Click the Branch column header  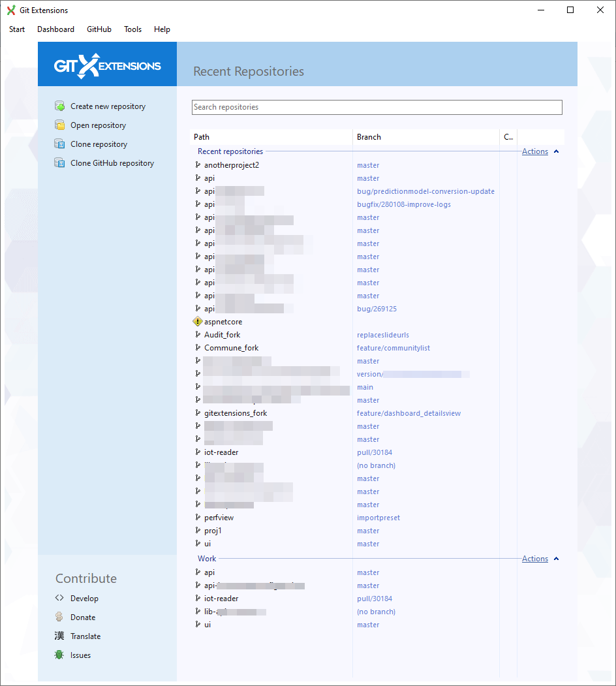pyautogui.click(x=425, y=137)
